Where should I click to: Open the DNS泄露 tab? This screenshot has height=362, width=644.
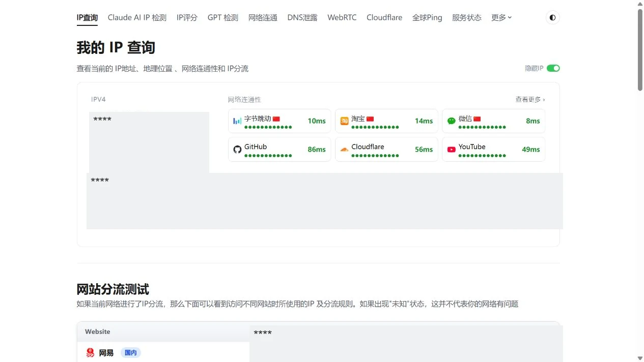(x=302, y=17)
